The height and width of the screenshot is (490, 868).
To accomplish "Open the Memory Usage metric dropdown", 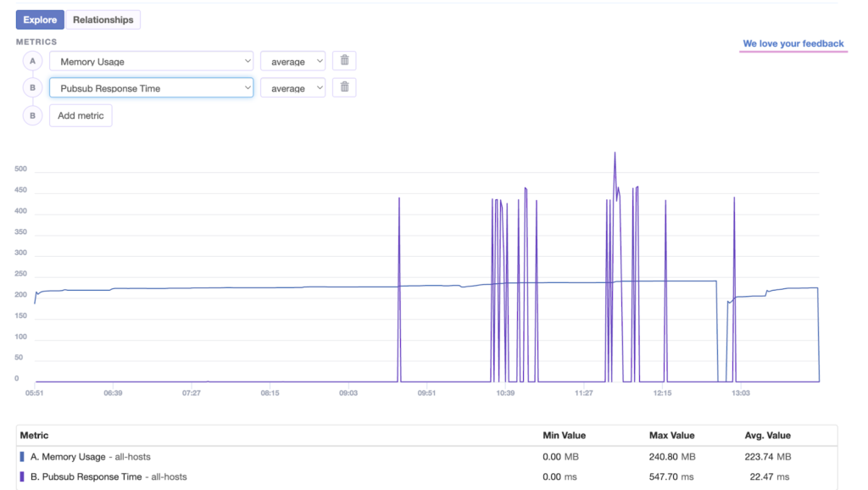I will tap(151, 61).
